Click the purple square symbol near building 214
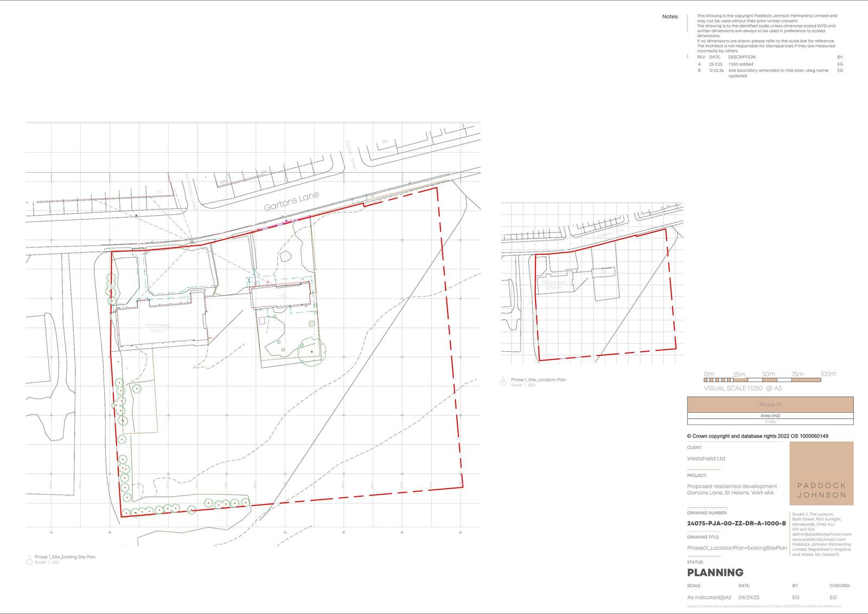The height and width of the screenshot is (614, 868). pos(263,320)
